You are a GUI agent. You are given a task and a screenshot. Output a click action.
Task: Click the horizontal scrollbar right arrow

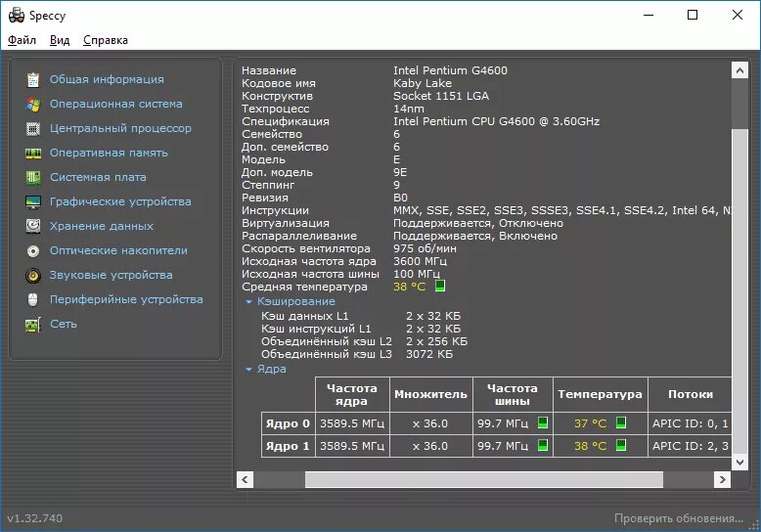coord(722,479)
